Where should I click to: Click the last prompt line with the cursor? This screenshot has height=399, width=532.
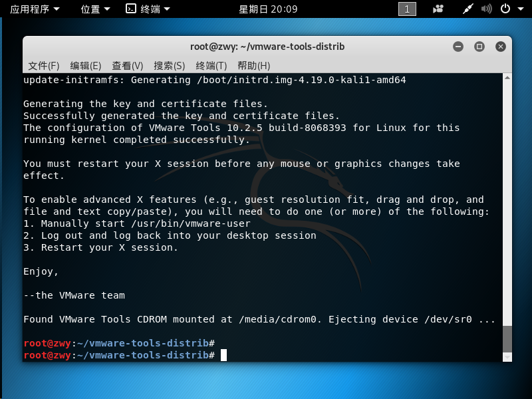(x=125, y=355)
